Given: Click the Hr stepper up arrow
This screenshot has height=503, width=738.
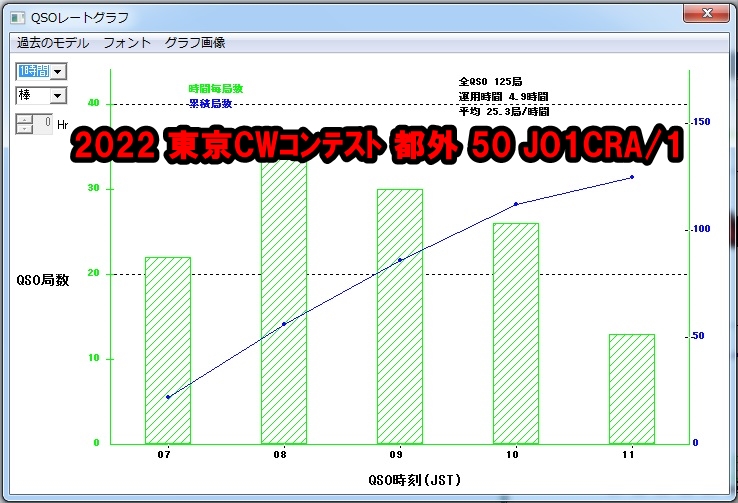Looking at the screenshot, I should [x=25, y=119].
